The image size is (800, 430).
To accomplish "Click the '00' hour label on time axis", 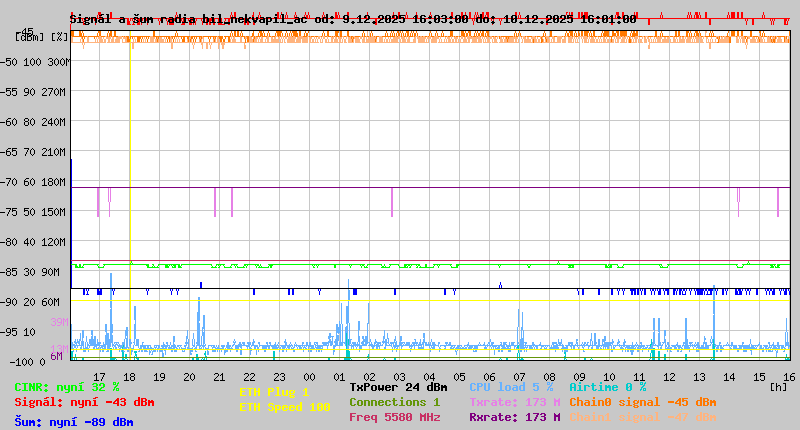I will tap(310, 377).
